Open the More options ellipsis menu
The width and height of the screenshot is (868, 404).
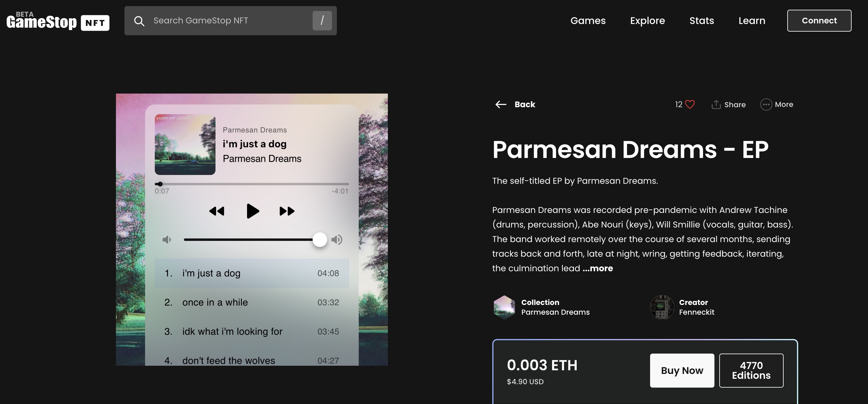(x=766, y=104)
